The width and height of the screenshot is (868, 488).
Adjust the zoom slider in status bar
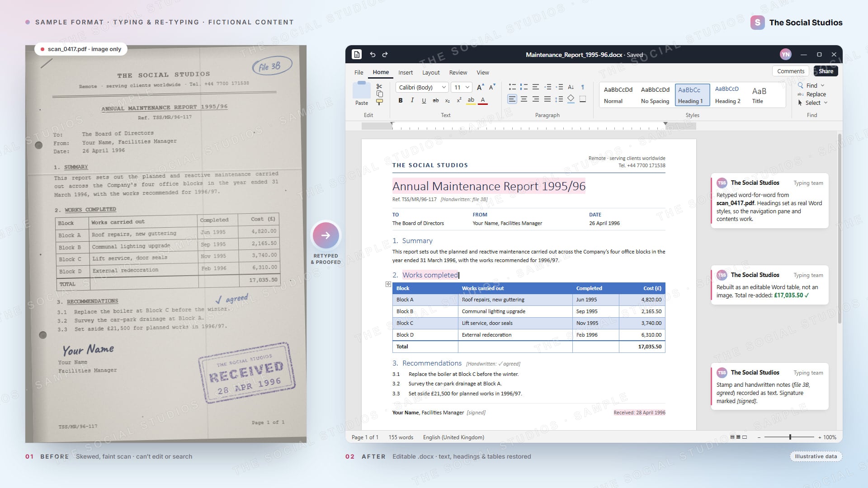(790, 437)
